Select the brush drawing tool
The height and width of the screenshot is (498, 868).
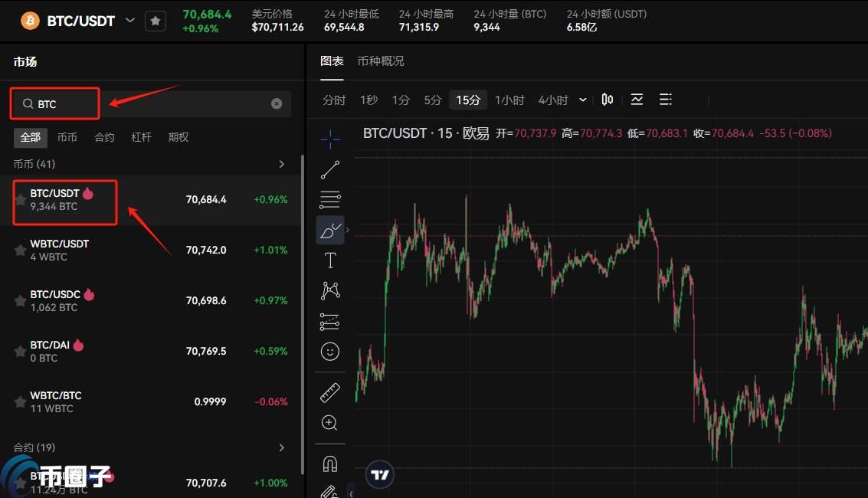pyautogui.click(x=330, y=230)
